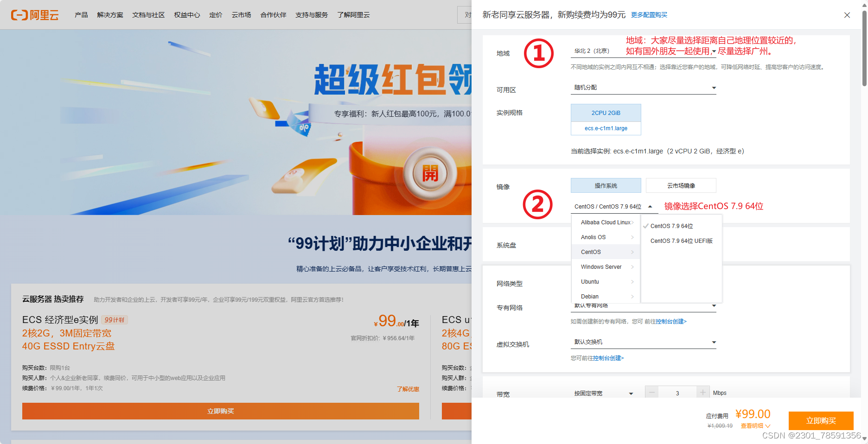868x444 pixels.
Task: Open the 默认交换机 dropdown
Action: point(643,342)
